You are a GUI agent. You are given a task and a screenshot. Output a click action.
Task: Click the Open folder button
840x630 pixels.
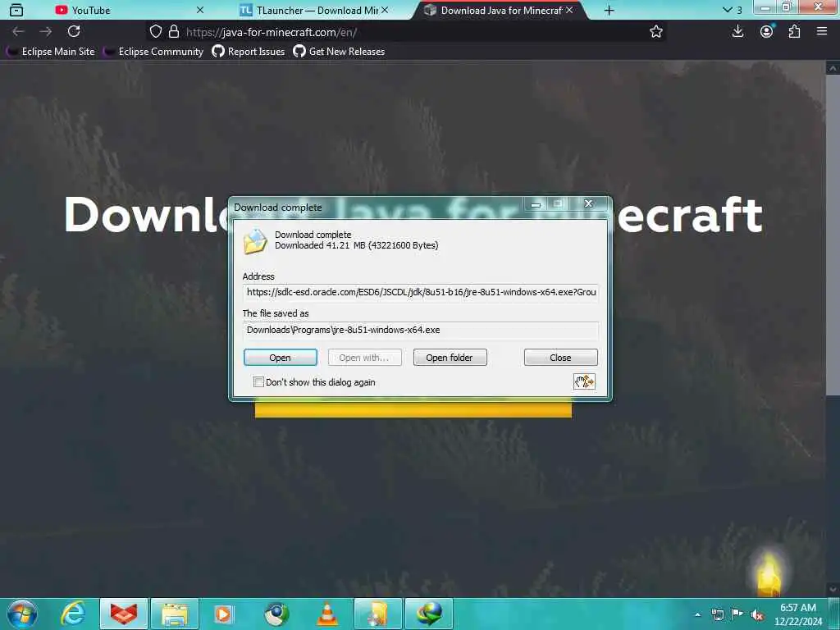[450, 358]
